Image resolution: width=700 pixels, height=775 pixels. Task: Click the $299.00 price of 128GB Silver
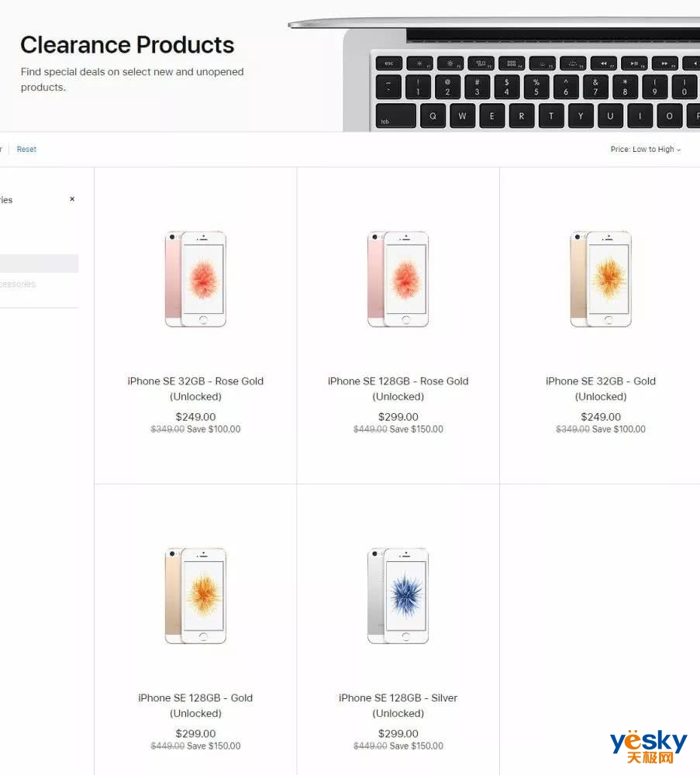pos(398,733)
